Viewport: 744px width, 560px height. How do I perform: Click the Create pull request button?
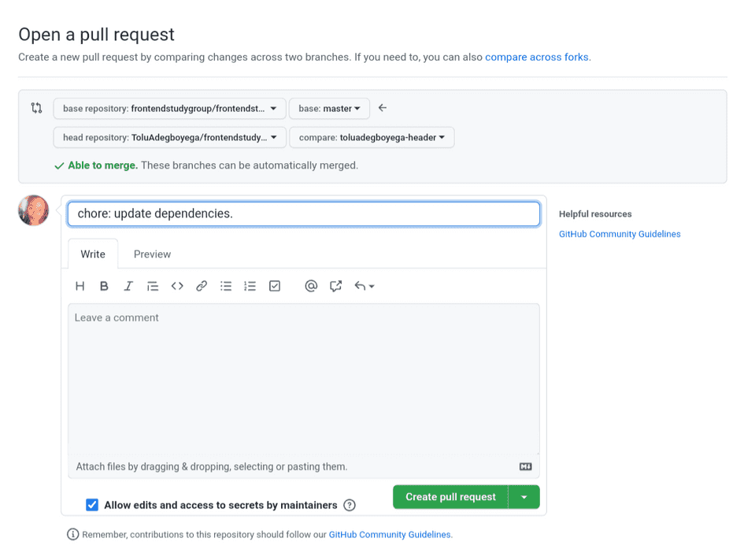[450, 497]
